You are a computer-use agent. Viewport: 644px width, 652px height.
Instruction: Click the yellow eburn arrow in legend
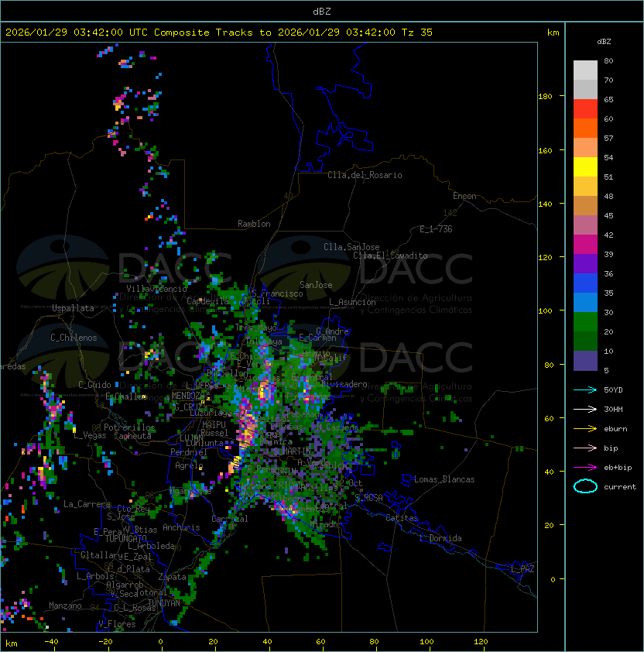(585, 429)
